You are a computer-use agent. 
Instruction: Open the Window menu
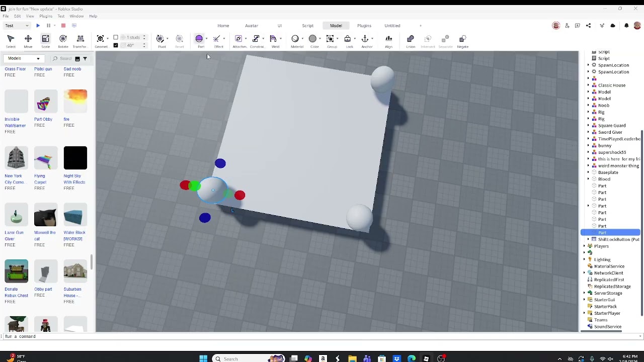pos(76,16)
